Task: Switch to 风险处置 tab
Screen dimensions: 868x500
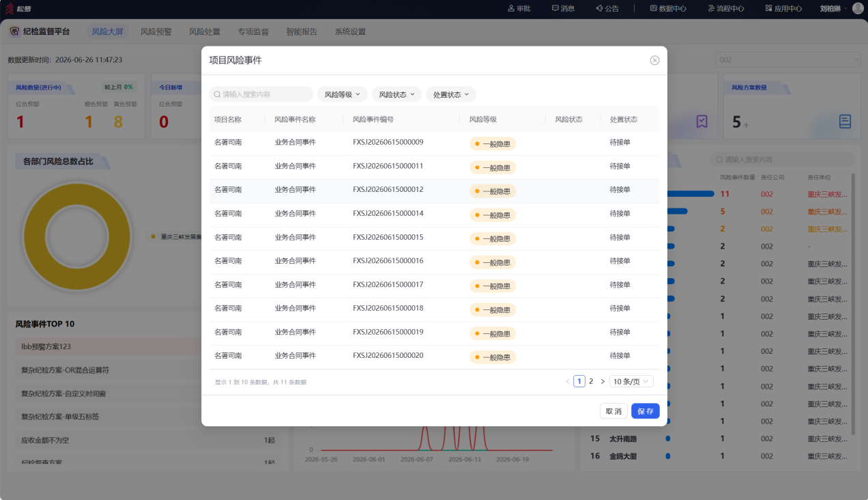Action: (x=205, y=31)
